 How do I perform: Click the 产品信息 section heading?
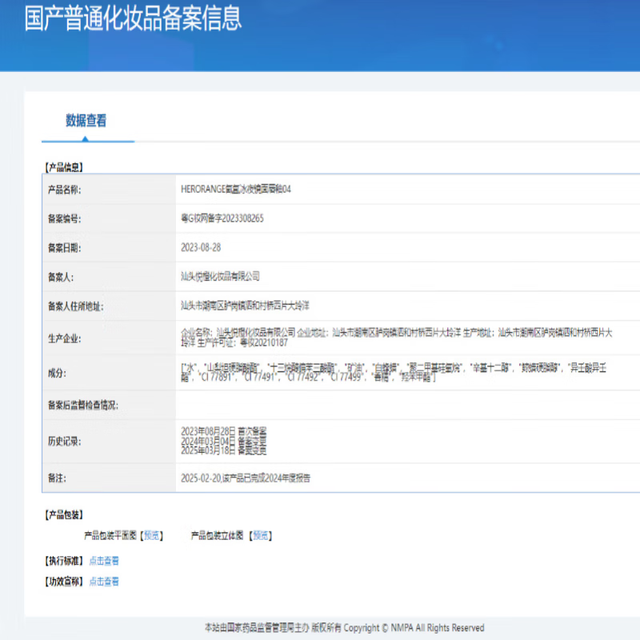[x=64, y=167]
